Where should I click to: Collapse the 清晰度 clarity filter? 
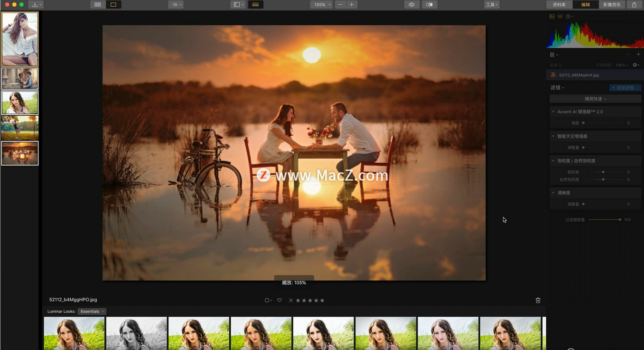[553, 193]
